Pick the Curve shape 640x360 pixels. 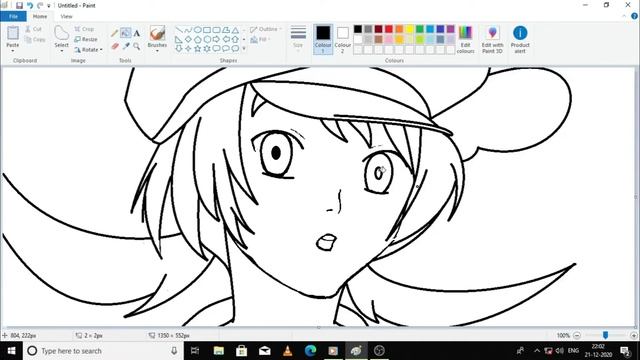click(x=188, y=30)
